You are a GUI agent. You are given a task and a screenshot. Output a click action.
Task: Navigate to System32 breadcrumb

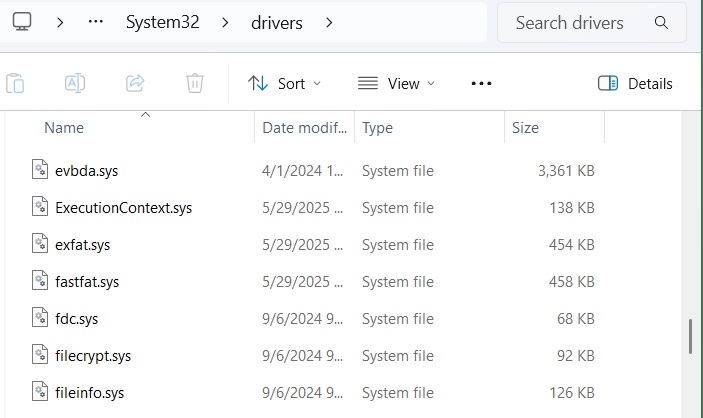[162, 22]
